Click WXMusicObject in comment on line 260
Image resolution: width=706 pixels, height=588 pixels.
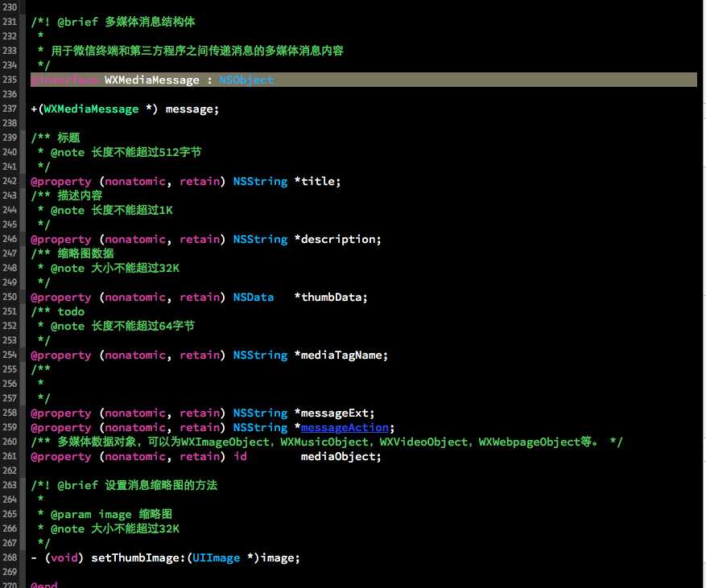324,442
